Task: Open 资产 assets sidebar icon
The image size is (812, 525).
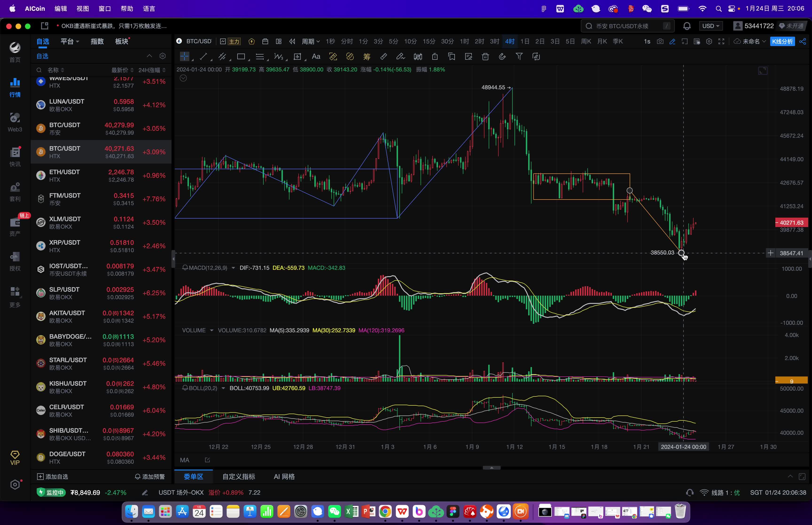Action: pos(15,226)
